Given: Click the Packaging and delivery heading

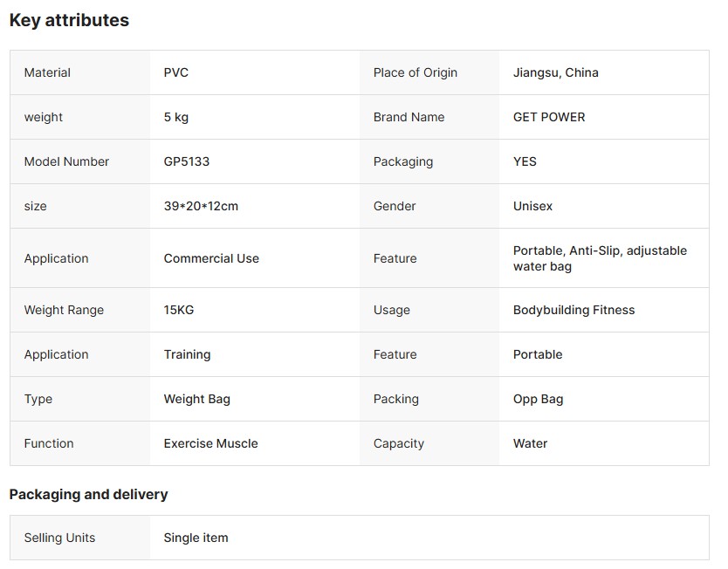Looking at the screenshot, I should 88,494.
